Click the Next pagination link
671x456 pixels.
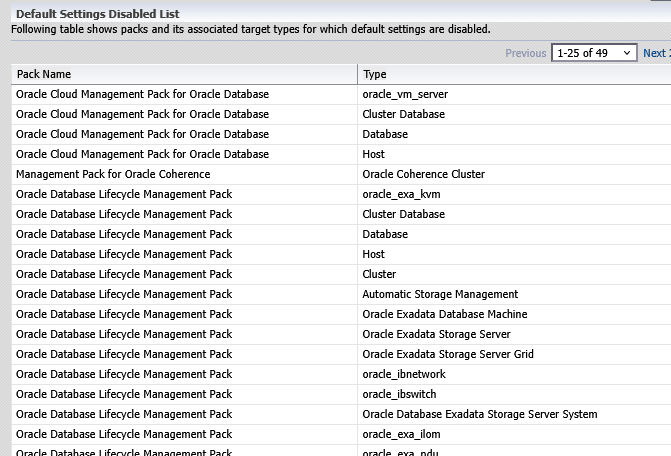coord(656,53)
